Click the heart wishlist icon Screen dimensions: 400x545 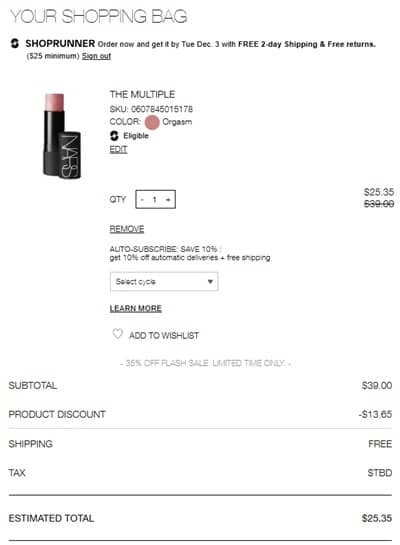pos(117,334)
